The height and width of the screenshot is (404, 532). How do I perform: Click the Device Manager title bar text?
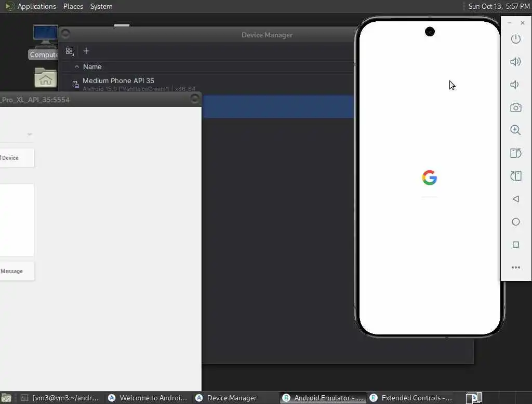(267, 35)
